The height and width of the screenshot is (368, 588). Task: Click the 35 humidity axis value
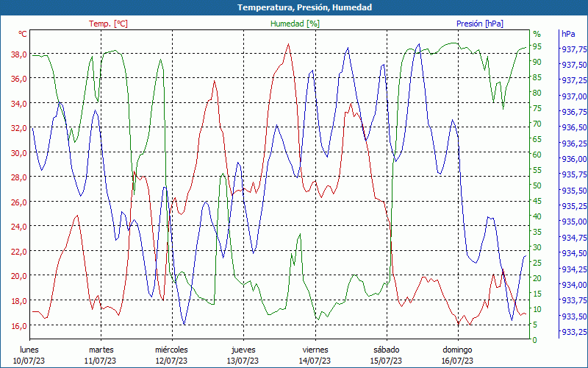pyautogui.click(x=537, y=232)
